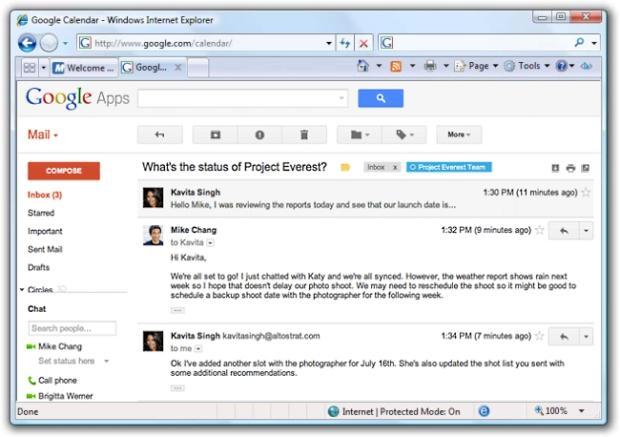This screenshot has width=620, height=437.
Task: Click the phone icon next to Call phone
Action: pos(32,380)
